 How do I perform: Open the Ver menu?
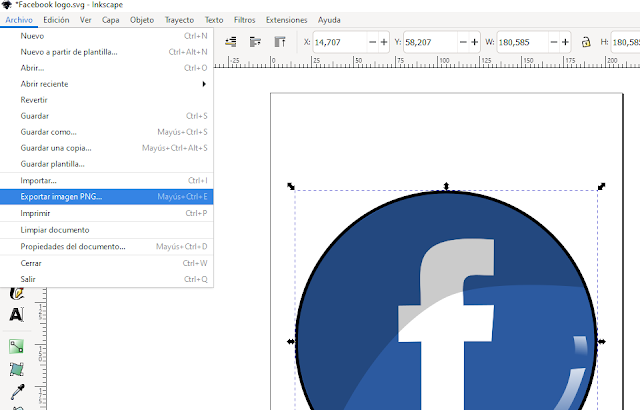[x=85, y=20]
